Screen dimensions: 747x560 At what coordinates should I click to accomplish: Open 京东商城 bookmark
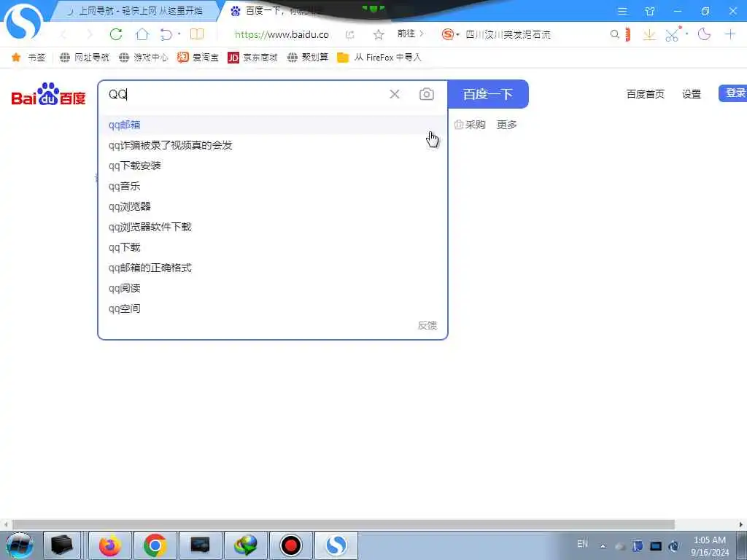[x=252, y=58]
